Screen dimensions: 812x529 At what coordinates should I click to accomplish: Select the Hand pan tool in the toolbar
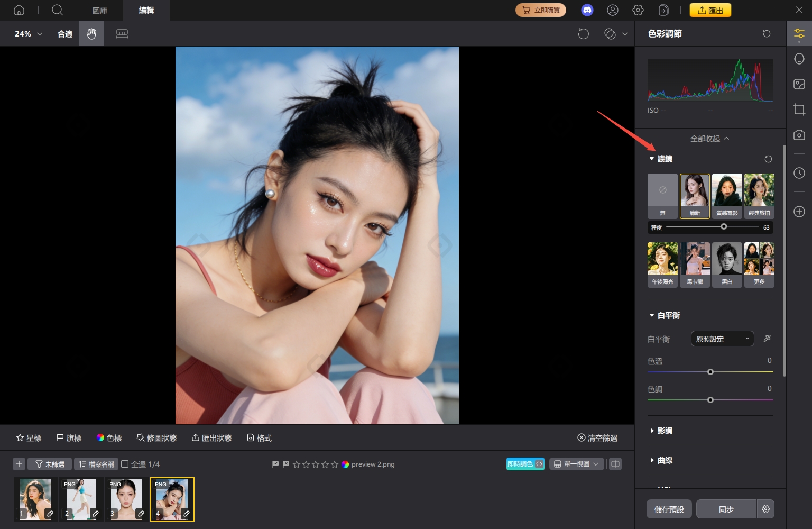91,33
